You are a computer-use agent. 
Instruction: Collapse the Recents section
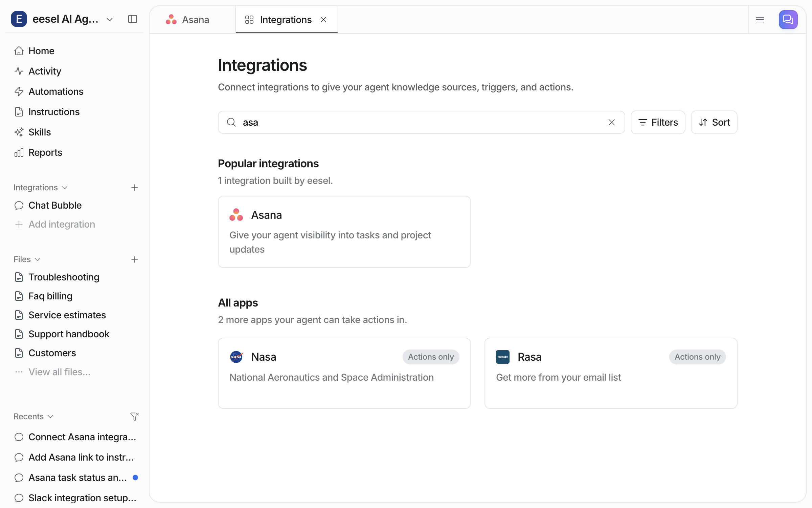click(x=33, y=417)
